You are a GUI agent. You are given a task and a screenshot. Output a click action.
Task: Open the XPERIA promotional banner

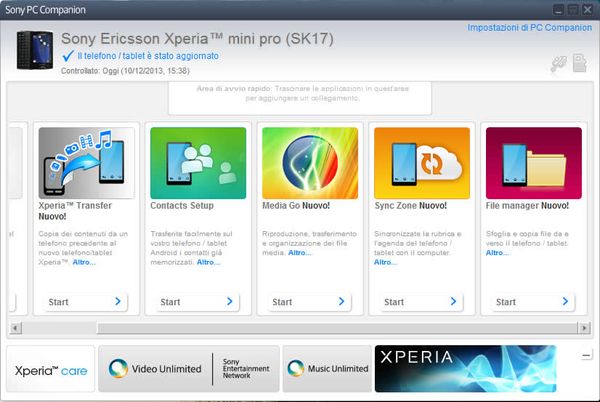tap(465, 369)
